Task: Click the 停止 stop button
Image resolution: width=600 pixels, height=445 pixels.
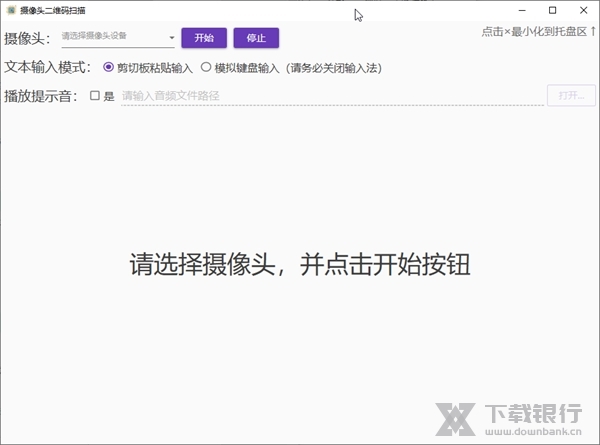Action: 256,38
